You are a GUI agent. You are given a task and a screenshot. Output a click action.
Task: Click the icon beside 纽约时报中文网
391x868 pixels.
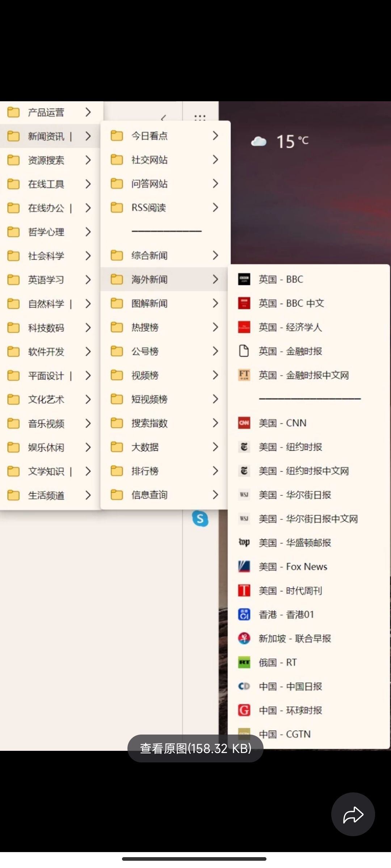coord(244,471)
